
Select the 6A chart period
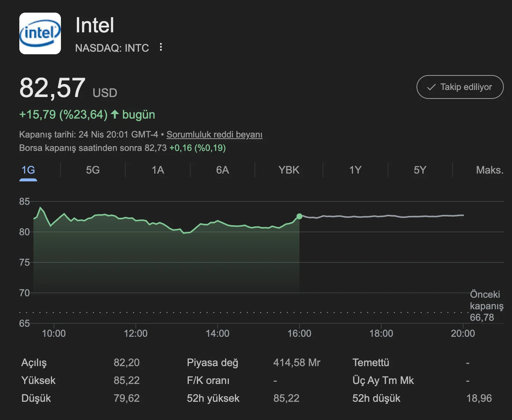tap(222, 170)
